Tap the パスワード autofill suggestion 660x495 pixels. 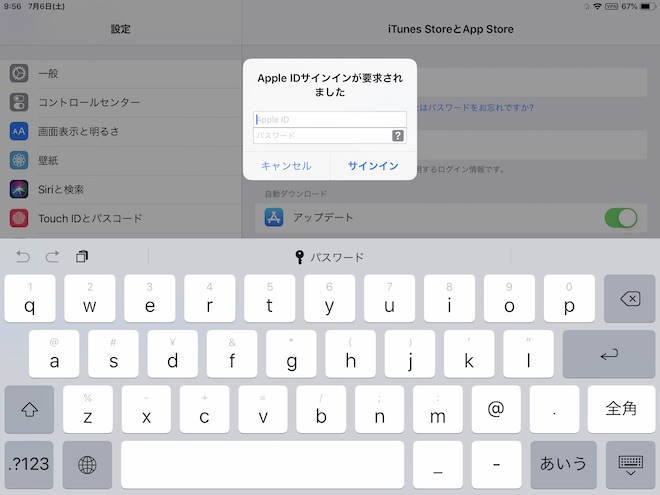pos(330,257)
